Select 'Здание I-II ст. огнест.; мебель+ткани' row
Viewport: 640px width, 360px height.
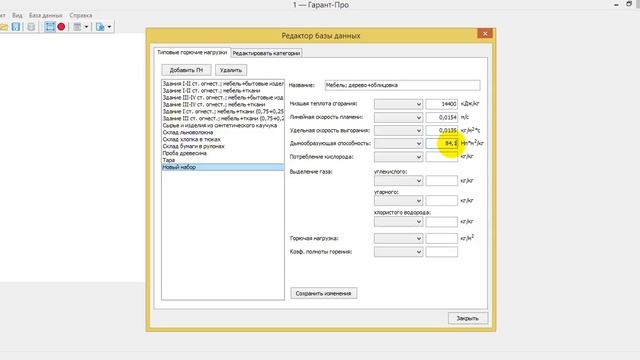point(223,91)
